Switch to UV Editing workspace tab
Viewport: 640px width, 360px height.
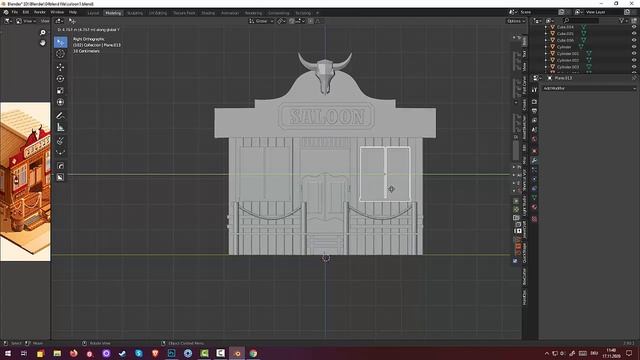coord(158,13)
